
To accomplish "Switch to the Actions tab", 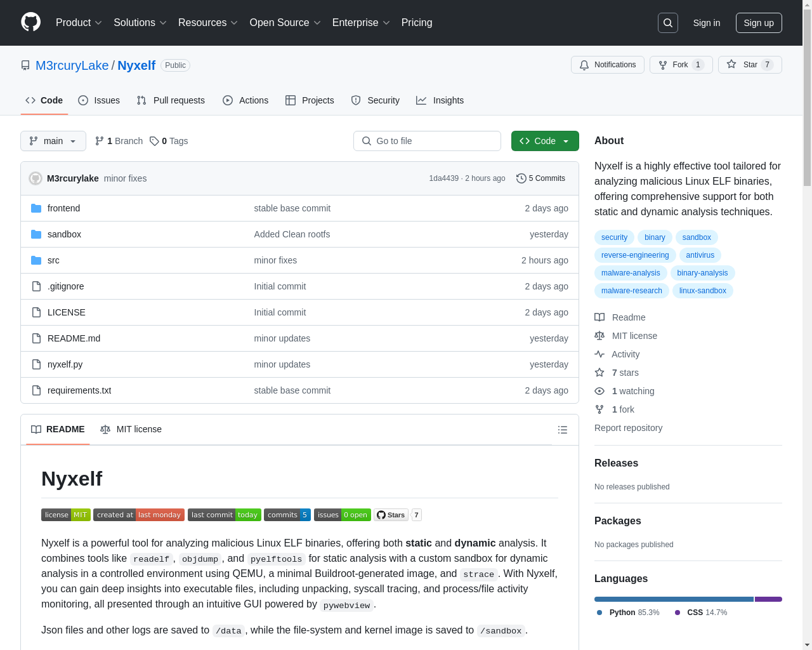I will coord(246,100).
